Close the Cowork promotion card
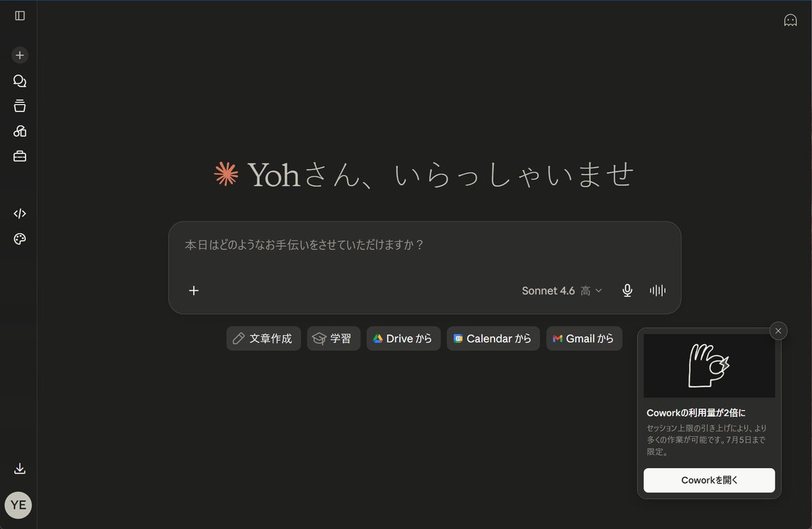 coord(778,331)
